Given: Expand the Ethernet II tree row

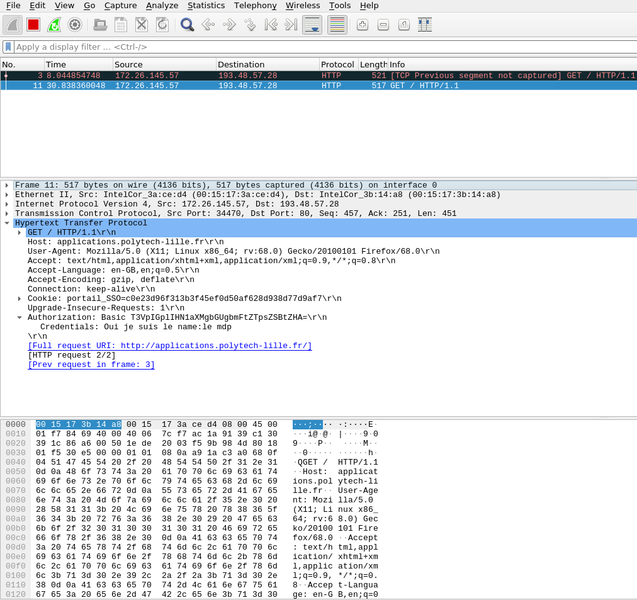Looking at the screenshot, I should pyautogui.click(x=7, y=194).
